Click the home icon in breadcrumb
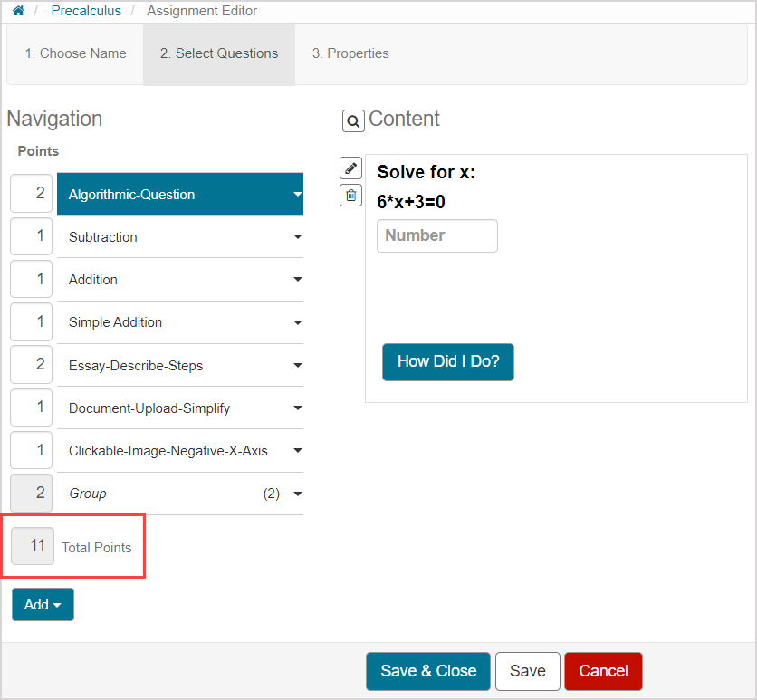This screenshot has height=700, width=757. pyautogui.click(x=18, y=11)
